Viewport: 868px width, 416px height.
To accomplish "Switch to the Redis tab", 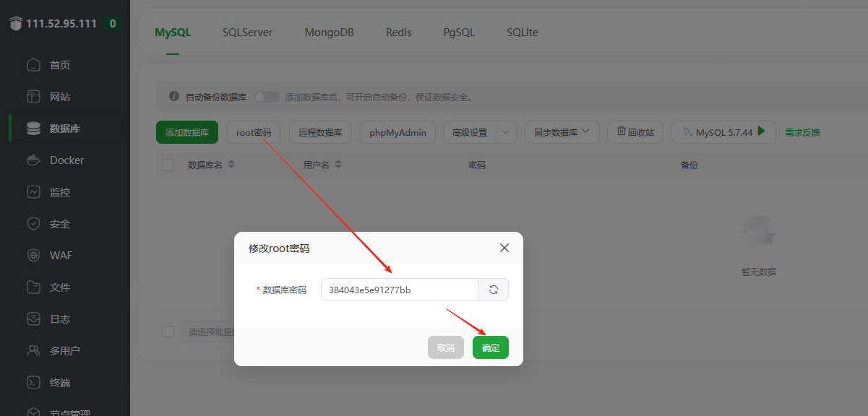I will [x=398, y=32].
